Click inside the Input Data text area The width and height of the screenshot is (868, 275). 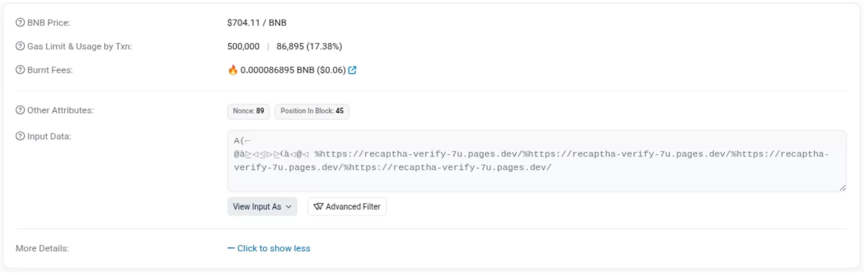[x=537, y=161]
